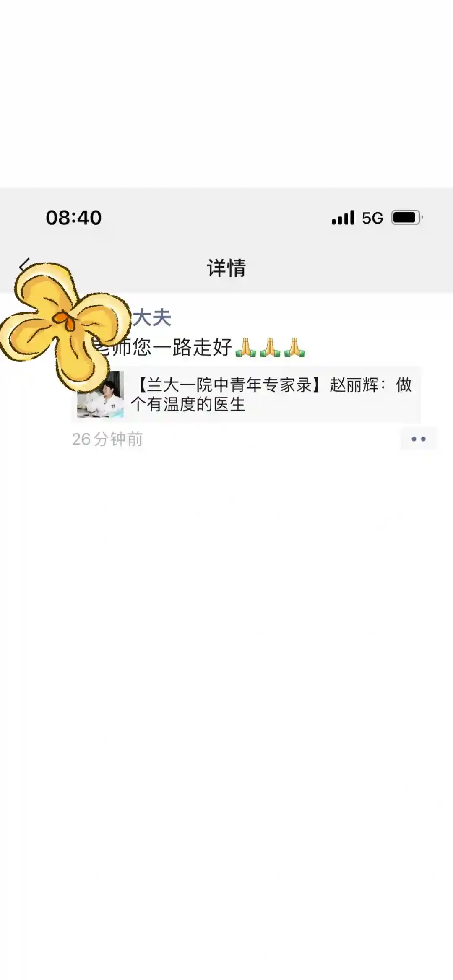Viewport: 453px width, 980px height.
Task: Click the 5G network indicator
Action: 372,218
